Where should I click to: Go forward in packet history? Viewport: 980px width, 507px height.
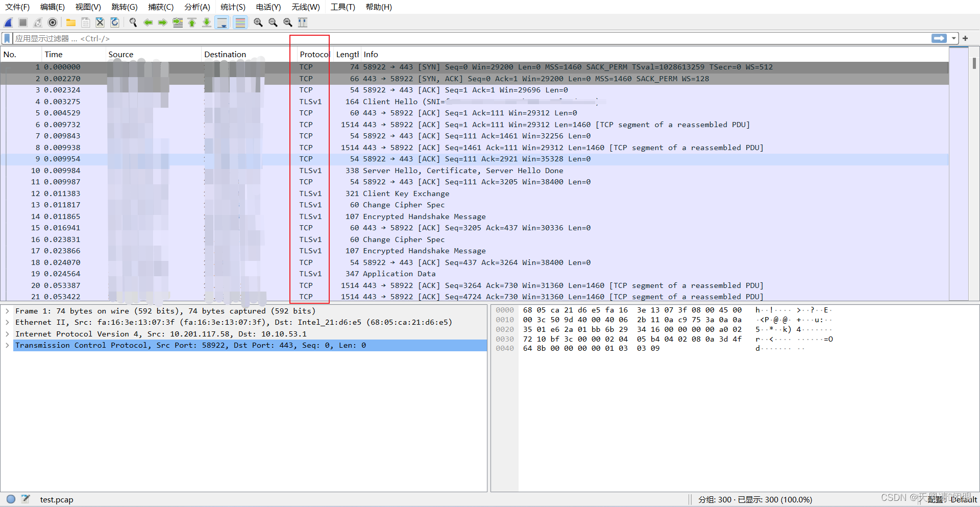click(163, 22)
